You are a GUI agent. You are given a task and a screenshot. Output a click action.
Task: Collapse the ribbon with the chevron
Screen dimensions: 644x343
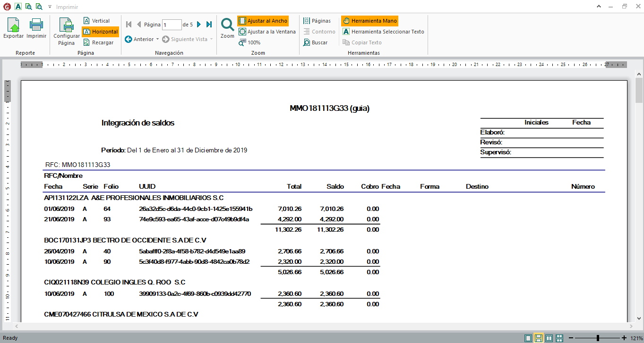611,7
